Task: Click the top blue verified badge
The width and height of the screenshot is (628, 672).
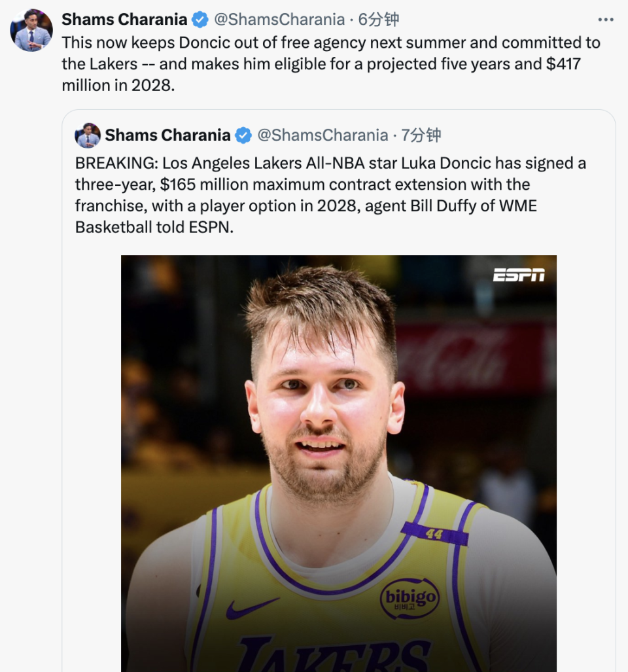Action: tap(200, 20)
